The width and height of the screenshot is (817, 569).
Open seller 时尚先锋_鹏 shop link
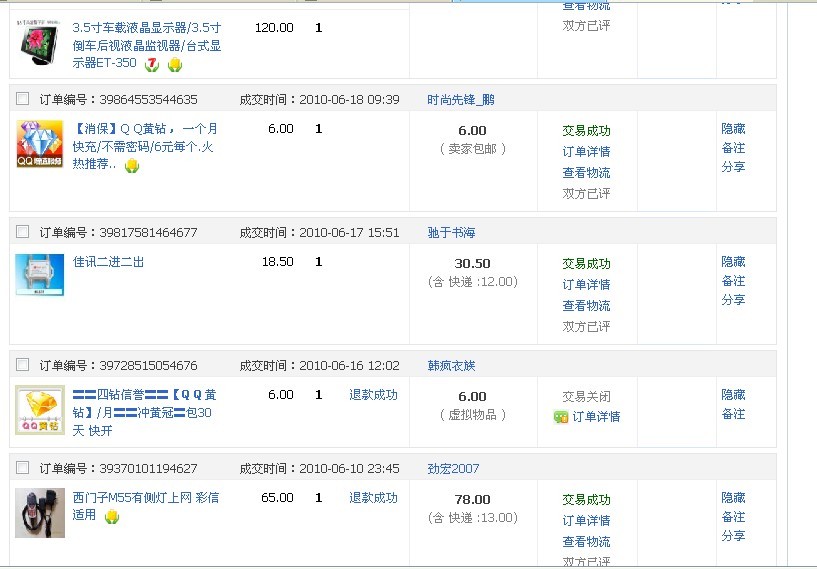460,99
